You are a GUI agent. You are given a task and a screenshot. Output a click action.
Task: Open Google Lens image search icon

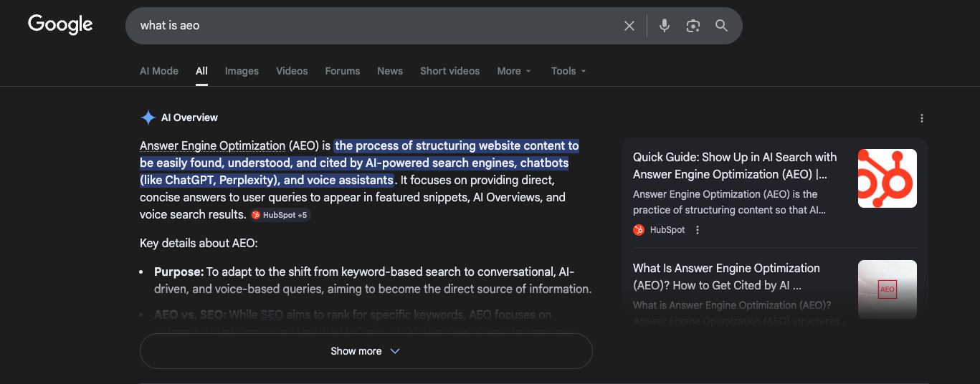[x=693, y=26]
